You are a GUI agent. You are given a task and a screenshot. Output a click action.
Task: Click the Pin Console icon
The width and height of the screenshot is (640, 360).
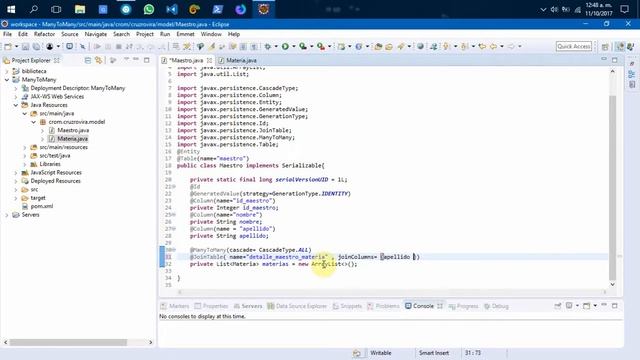pyautogui.click(x=558, y=306)
